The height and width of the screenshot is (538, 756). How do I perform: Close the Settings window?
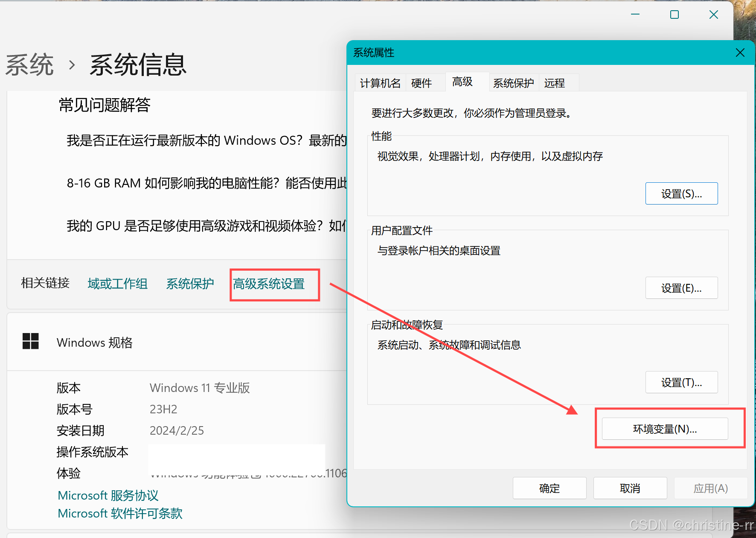pyautogui.click(x=714, y=15)
